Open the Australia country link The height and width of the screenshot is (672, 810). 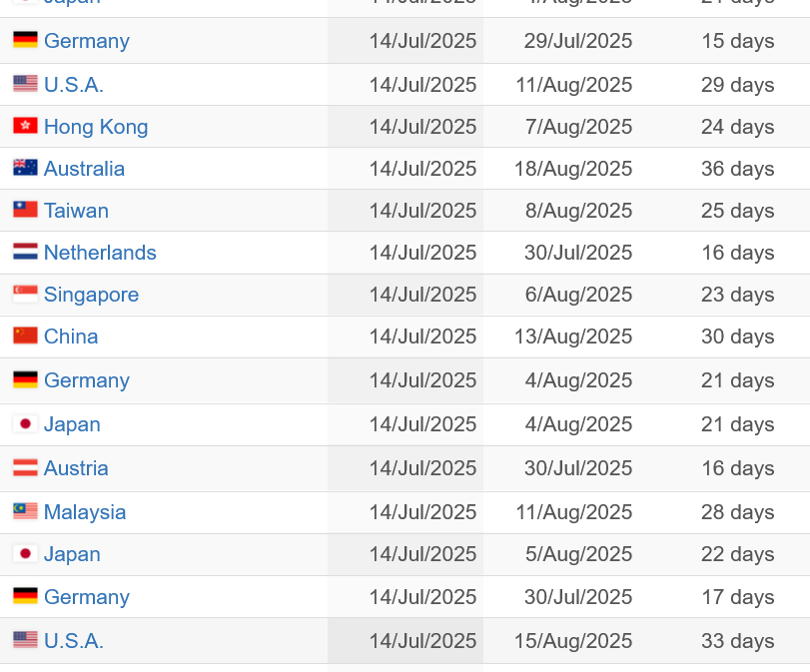click(x=84, y=169)
